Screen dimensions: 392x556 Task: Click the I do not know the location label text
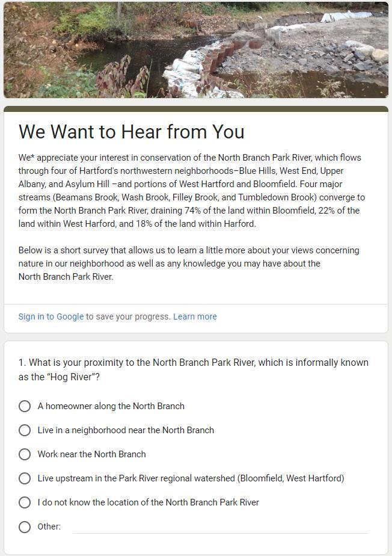point(148,502)
